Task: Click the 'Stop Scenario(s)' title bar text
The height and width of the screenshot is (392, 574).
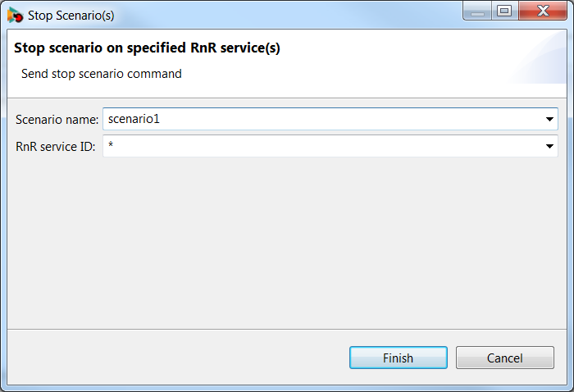Action: coord(71,16)
